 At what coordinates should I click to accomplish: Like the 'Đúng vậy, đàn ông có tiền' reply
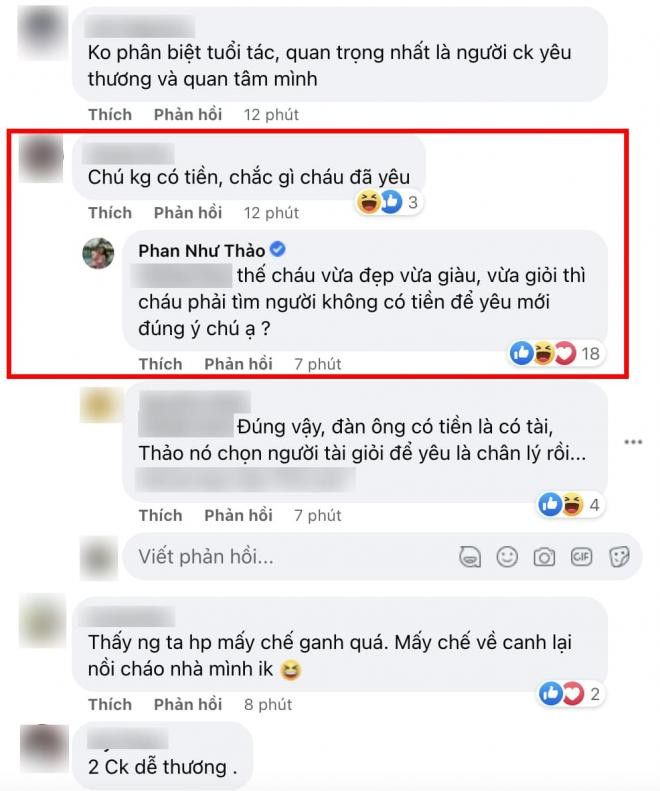[x=160, y=515]
